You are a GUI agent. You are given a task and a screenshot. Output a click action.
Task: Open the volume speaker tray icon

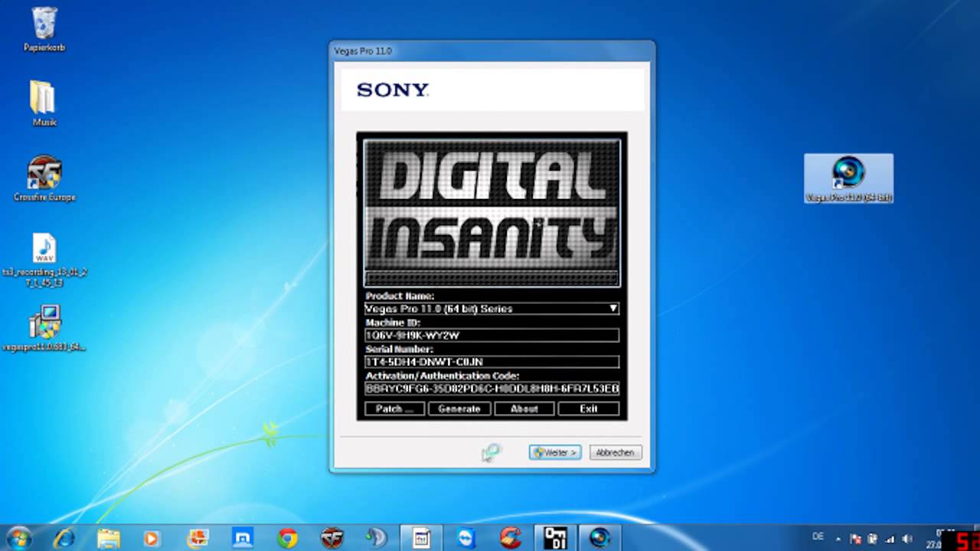pyautogui.click(x=909, y=539)
